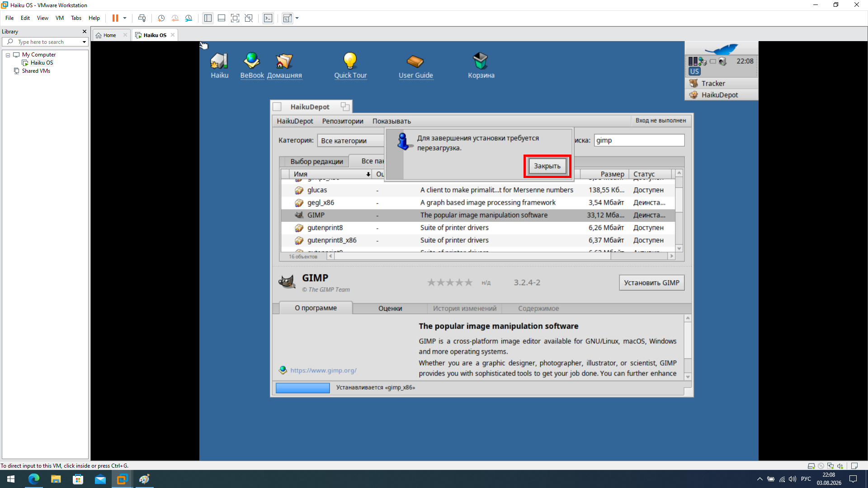Toggle the thumbnail bar view icon
Image resolution: width=868 pixels, height=488 pixels.
(222, 18)
